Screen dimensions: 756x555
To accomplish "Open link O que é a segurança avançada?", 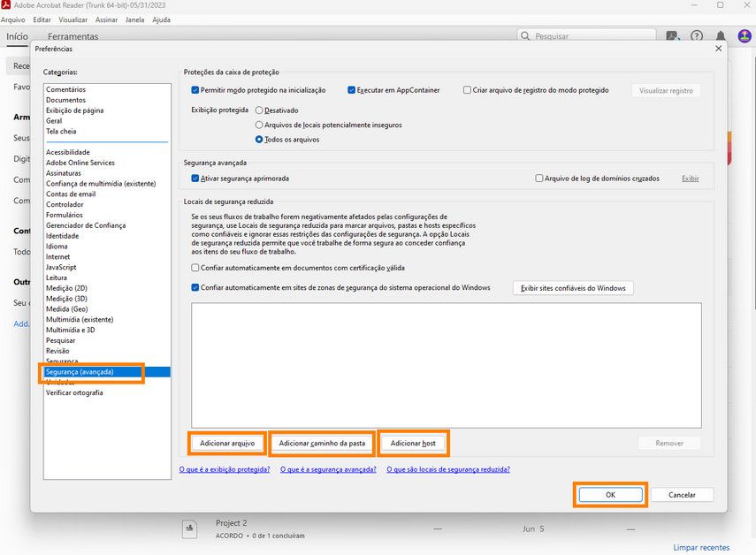I will click(x=328, y=469).
